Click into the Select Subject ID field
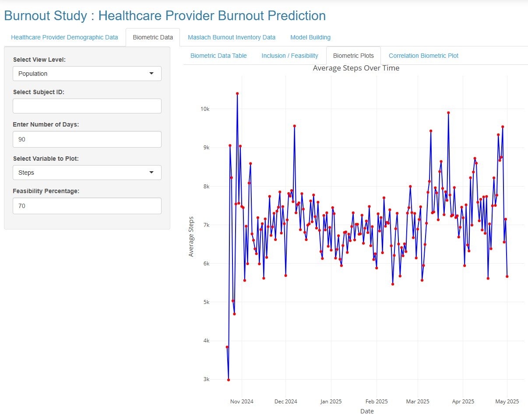 87,106
